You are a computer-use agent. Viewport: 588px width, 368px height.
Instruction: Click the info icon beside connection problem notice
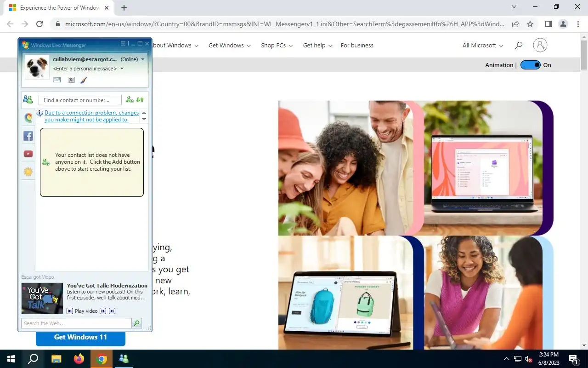(40, 113)
